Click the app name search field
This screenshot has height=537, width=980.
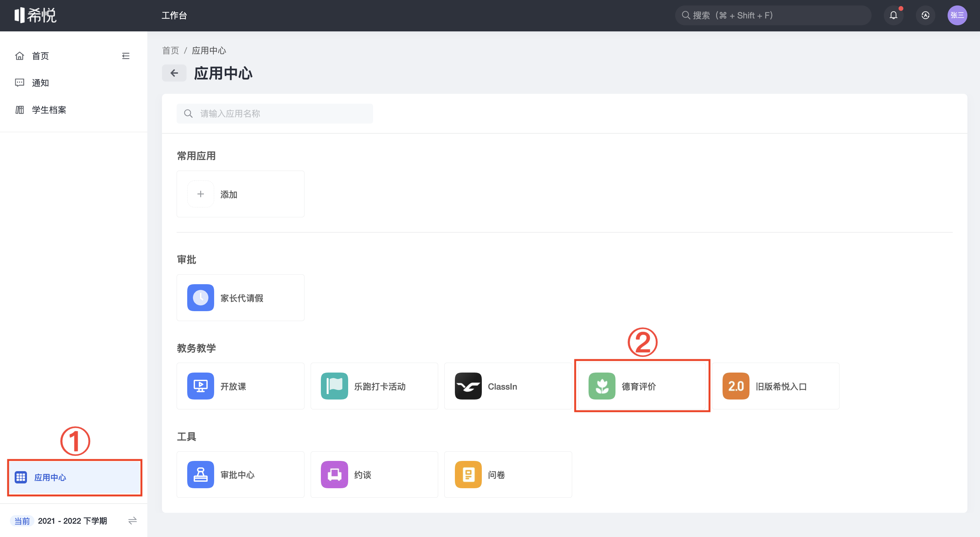click(275, 113)
